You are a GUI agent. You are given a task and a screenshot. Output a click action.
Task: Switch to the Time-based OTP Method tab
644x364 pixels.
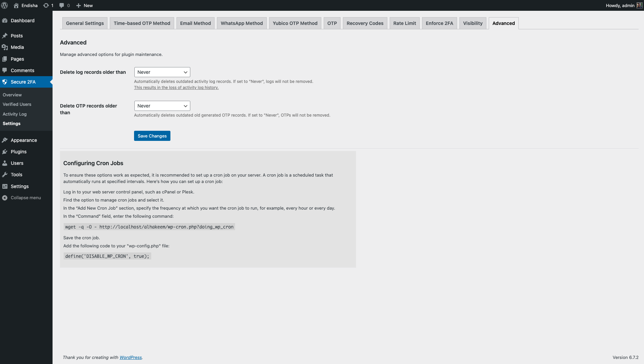point(142,23)
